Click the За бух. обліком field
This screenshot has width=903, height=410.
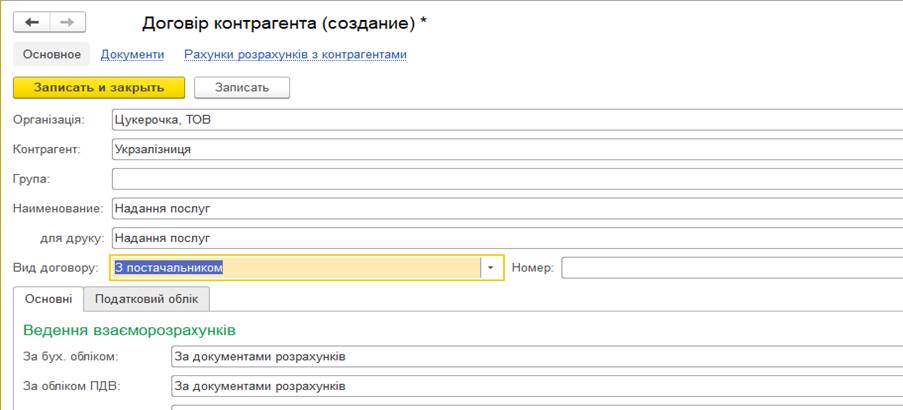pos(537,356)
